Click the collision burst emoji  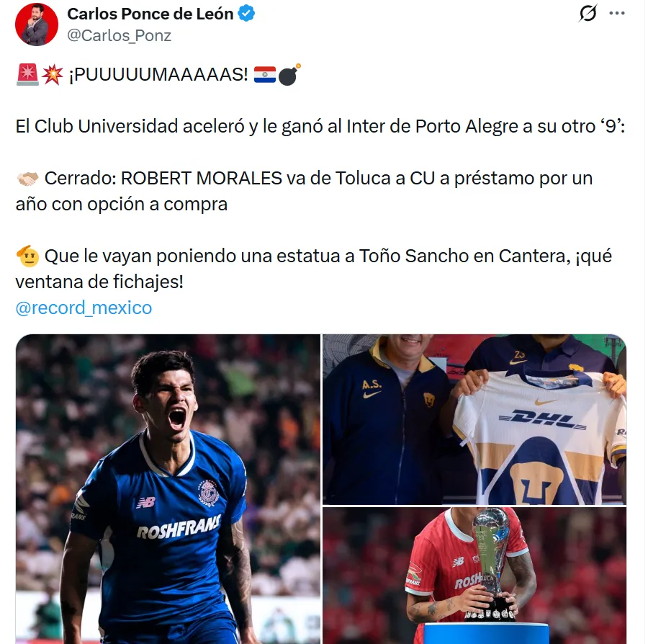(x=52, y=75)
